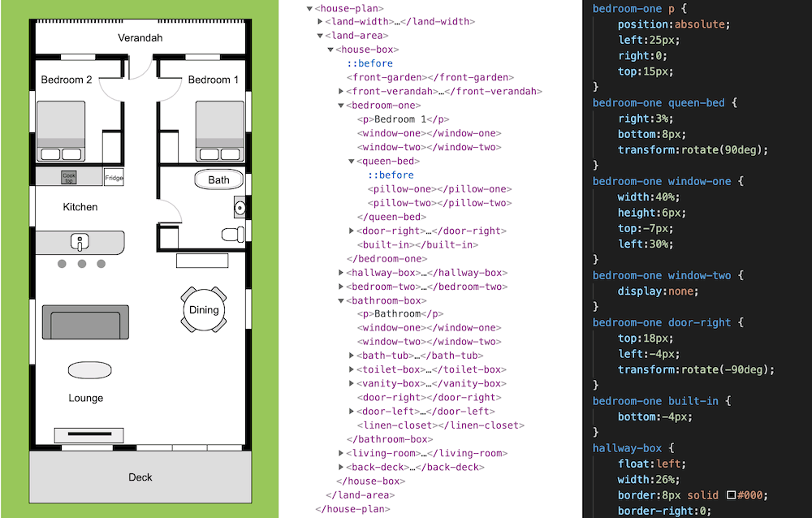This screenshot has height=518, width=812.
Task: Expand the living-room node
Action: tap(339, 453)
